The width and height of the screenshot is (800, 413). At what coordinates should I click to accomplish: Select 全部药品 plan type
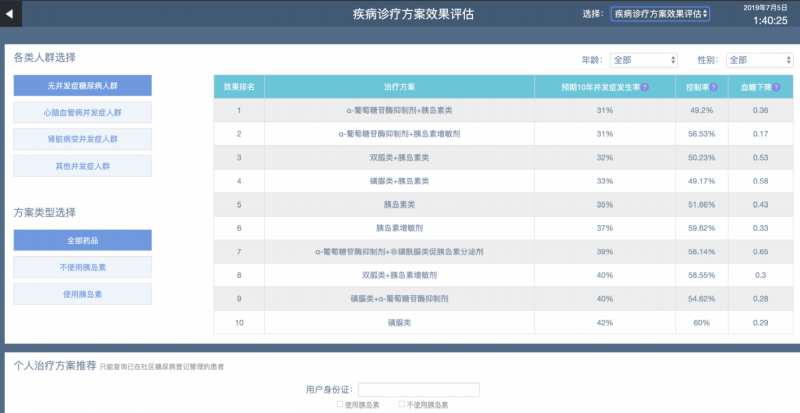click(x=82, y=241)
